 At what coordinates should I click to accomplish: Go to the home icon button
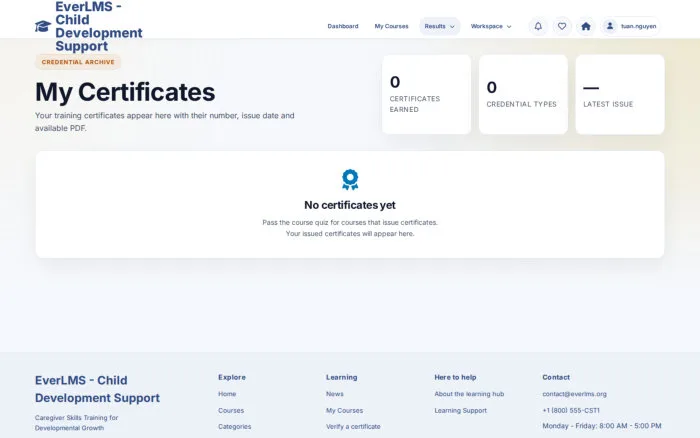click(586, 26)
